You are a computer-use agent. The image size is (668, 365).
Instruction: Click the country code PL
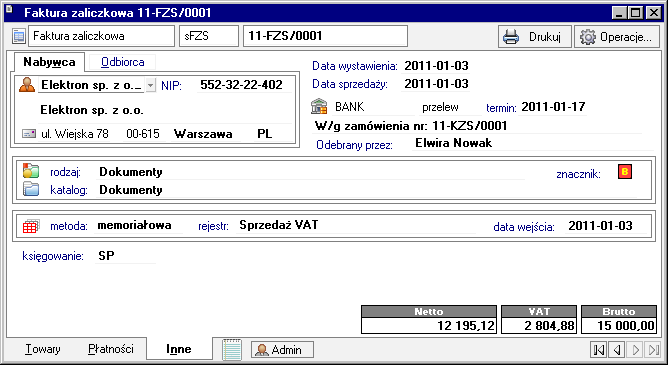[x=265, y=134]
